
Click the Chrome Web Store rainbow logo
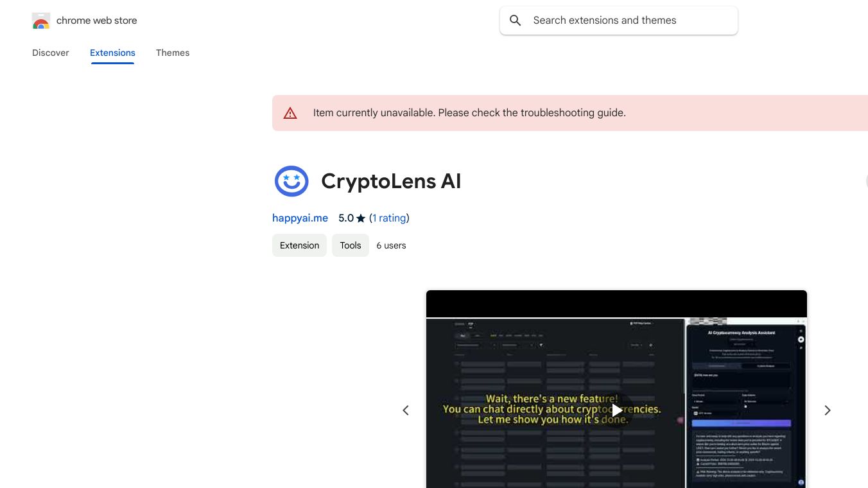40,21
